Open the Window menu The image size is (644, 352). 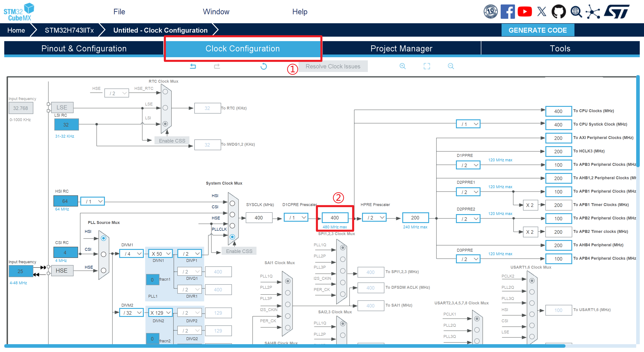pyautogui.click(x=216, y=12)
